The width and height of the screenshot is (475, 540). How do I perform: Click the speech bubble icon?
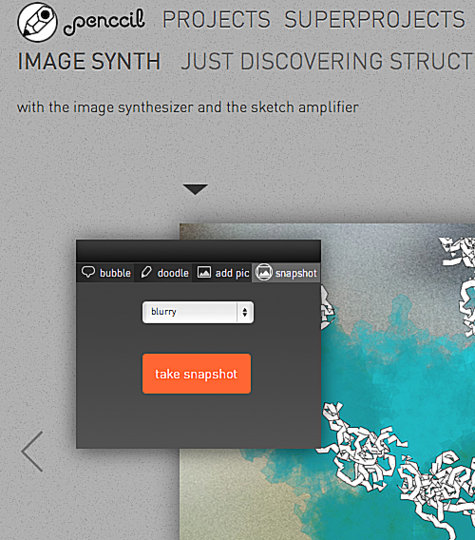point(88,272)
